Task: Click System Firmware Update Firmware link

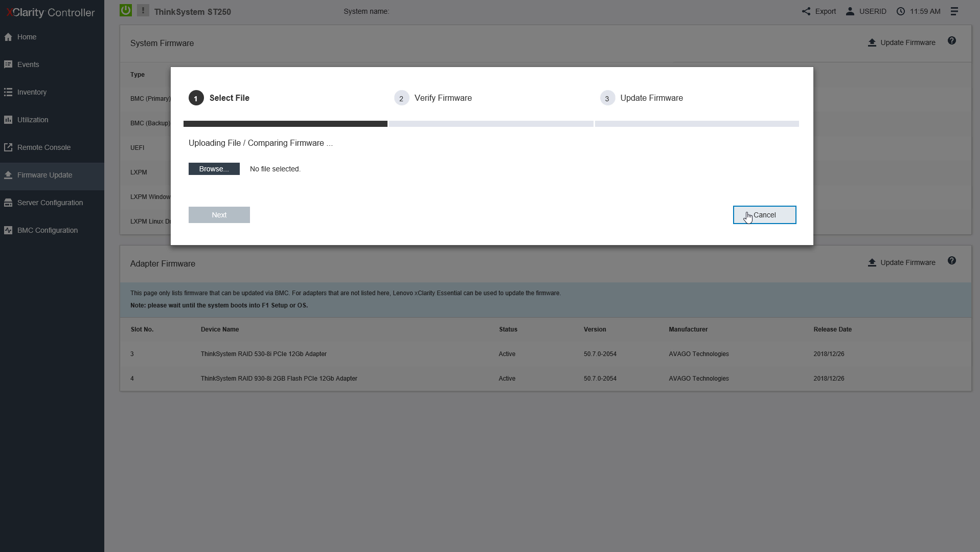Action: pos(908,42)
